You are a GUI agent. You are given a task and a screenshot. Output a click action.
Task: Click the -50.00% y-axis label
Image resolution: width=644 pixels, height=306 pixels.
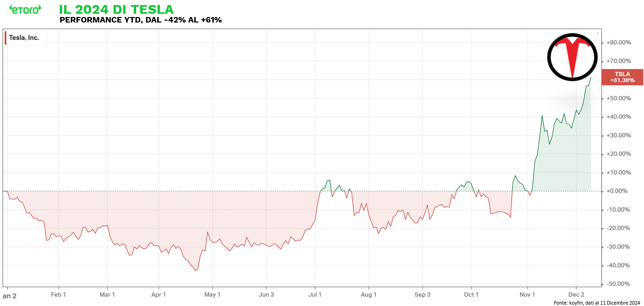pyautogui.click(x=619, y=284)
